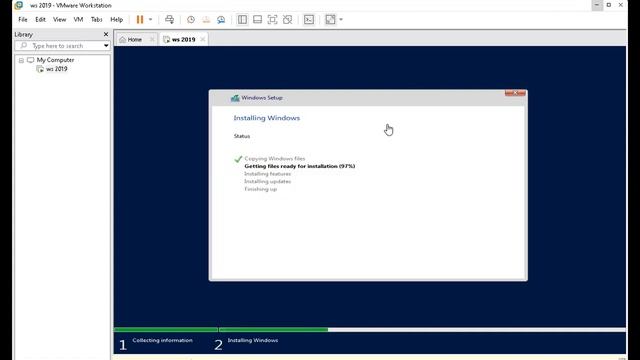This screenshot has width=640, height=360.
Task: Click step 1 Collecting information label
Action: [x=162, y=340]
